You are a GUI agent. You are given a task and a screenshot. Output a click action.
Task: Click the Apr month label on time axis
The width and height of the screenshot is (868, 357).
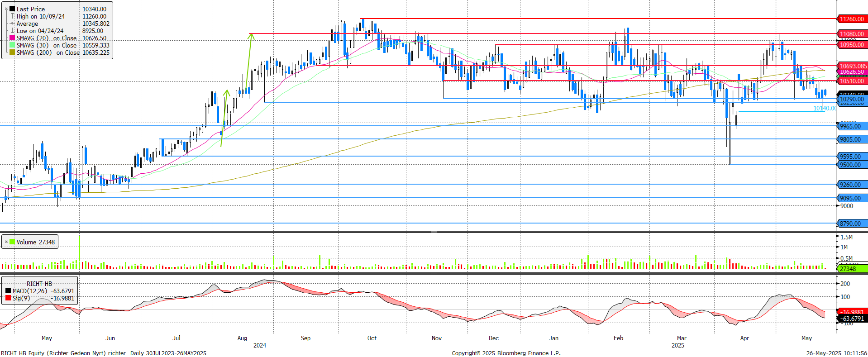(744, 338)
